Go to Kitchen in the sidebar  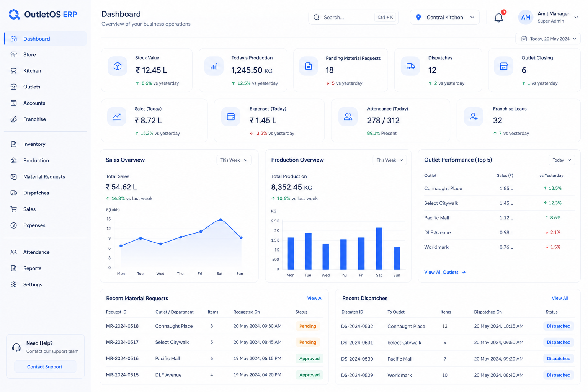[45, 71]
